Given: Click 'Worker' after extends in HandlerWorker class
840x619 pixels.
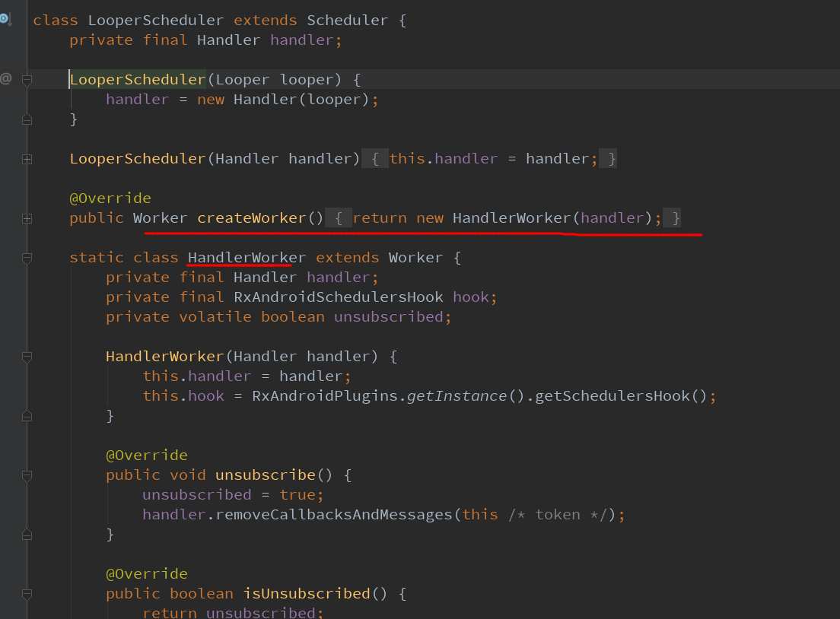Looking at the screenshot, I should coord(415,258).
